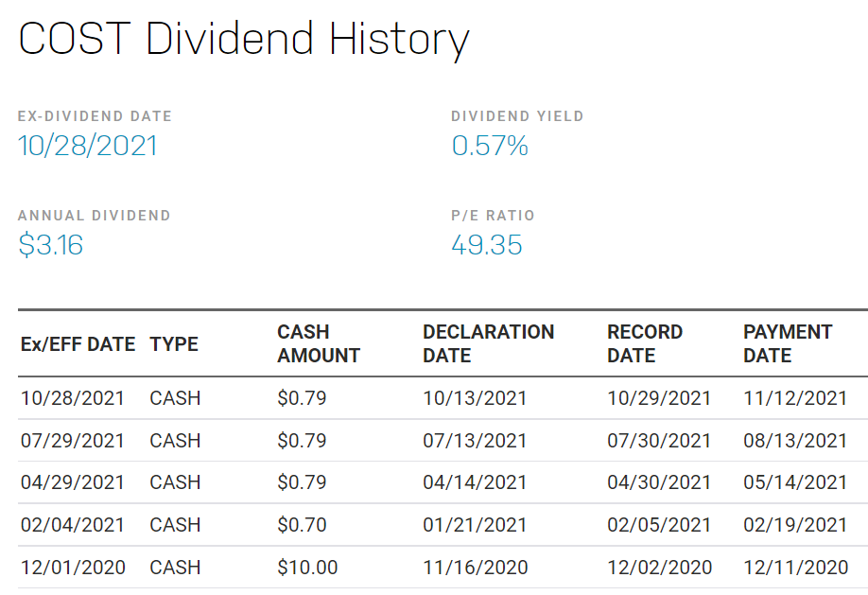Screen dimensions: 868x595
Task: Click the "PAYMENT DATE" column header
Action: click(788, 343)
